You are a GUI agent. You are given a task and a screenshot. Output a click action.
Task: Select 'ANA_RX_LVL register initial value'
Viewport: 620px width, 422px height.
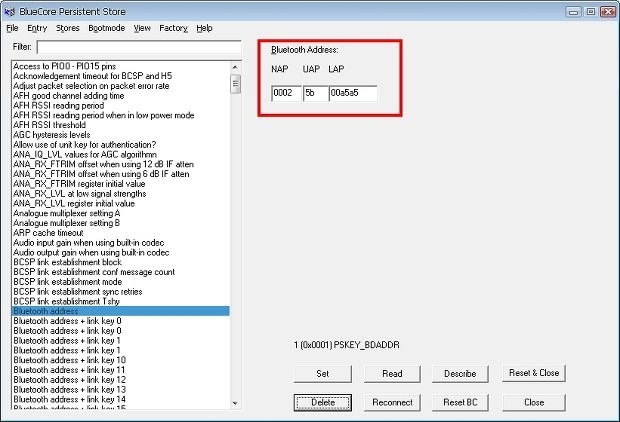point(121,203)
